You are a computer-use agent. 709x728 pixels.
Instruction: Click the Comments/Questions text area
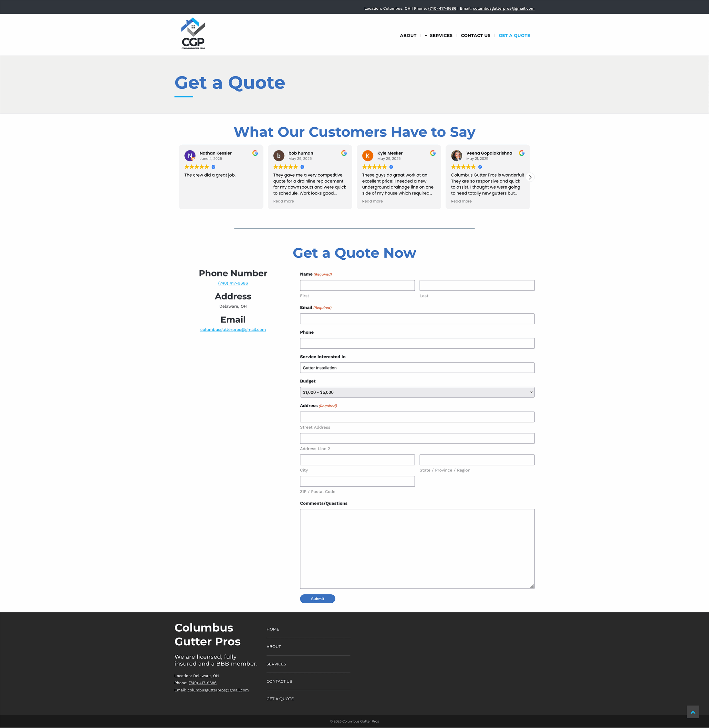coord(417,549)
